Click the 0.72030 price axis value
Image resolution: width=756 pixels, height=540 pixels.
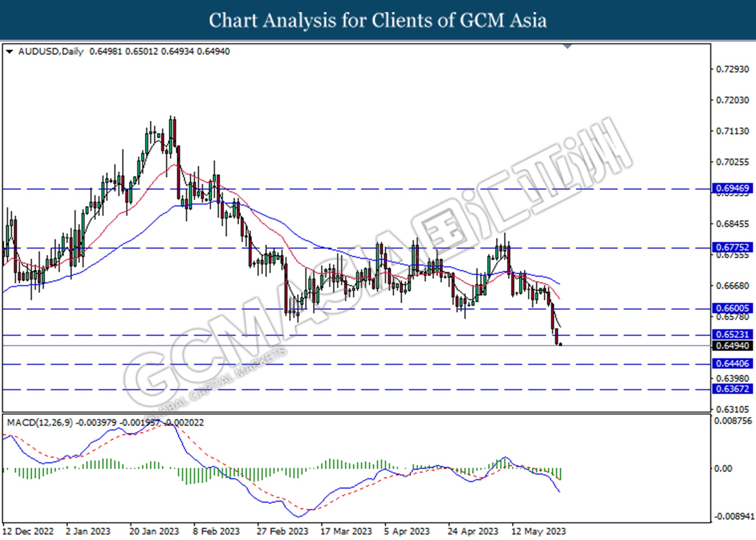(732, 100)
